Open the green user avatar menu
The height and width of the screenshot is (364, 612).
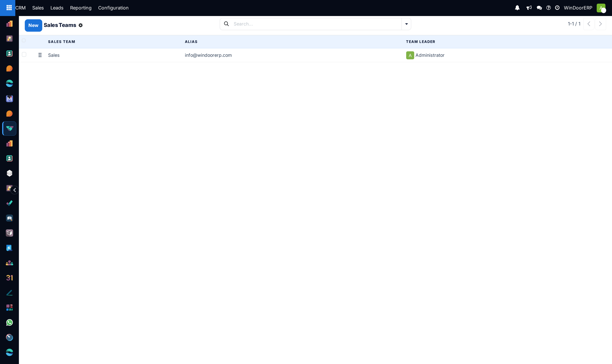pos(601,8)
